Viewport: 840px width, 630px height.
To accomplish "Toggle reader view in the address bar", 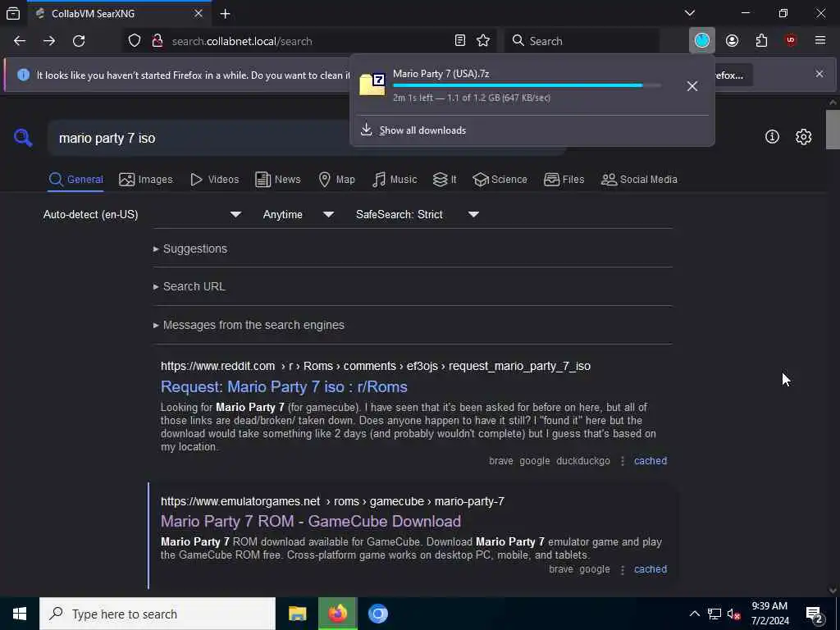I will tap(459, 41).
